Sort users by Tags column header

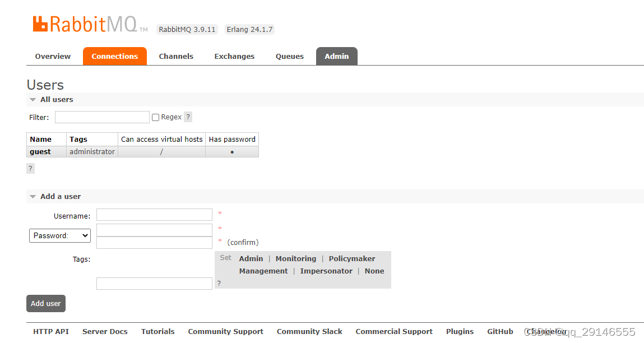pyautogui.click(x=92, y=139)
